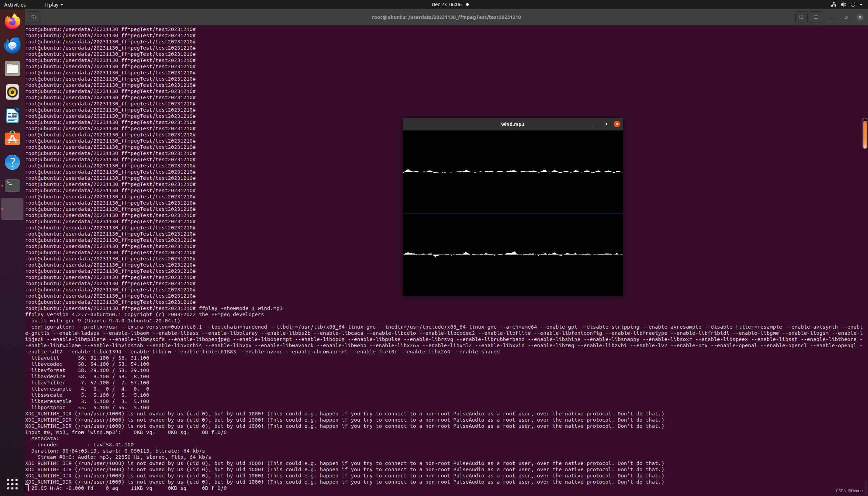
Task: Open the ffplay app menu
Action: 54,4
